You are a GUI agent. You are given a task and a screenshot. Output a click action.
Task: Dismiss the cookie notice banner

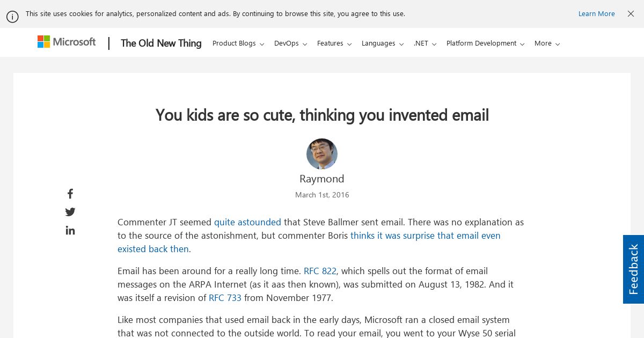tap(631, 14)
